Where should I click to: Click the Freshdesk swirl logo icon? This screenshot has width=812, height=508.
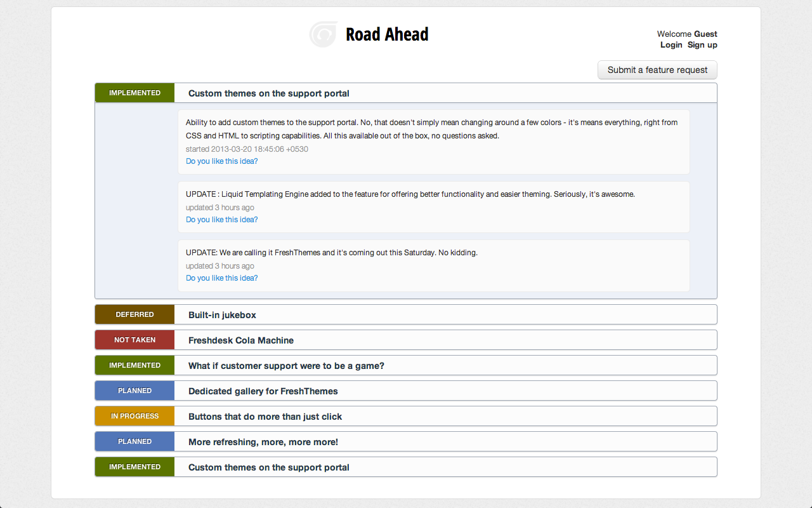pos(323,34)
